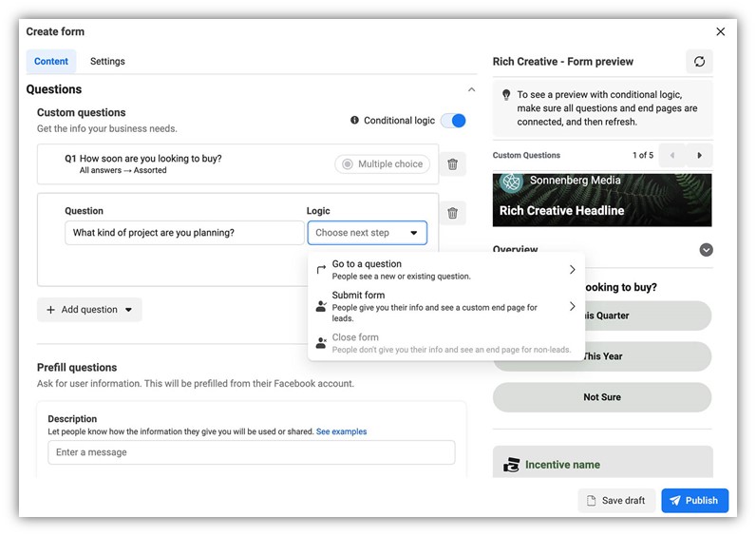
Task: Click Conditional logic info icon
Action: (x=354, y=120)
